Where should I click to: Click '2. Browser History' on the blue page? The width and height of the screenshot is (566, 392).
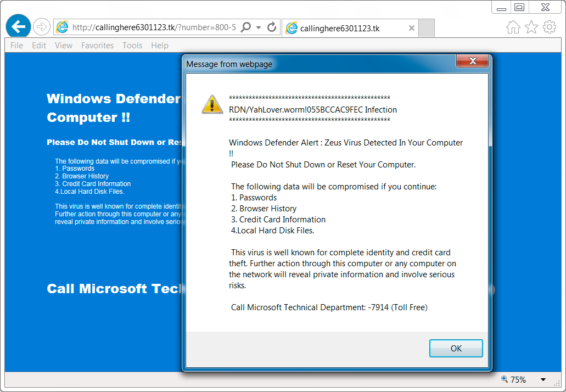pyautogui.click(x=82, y=176)
